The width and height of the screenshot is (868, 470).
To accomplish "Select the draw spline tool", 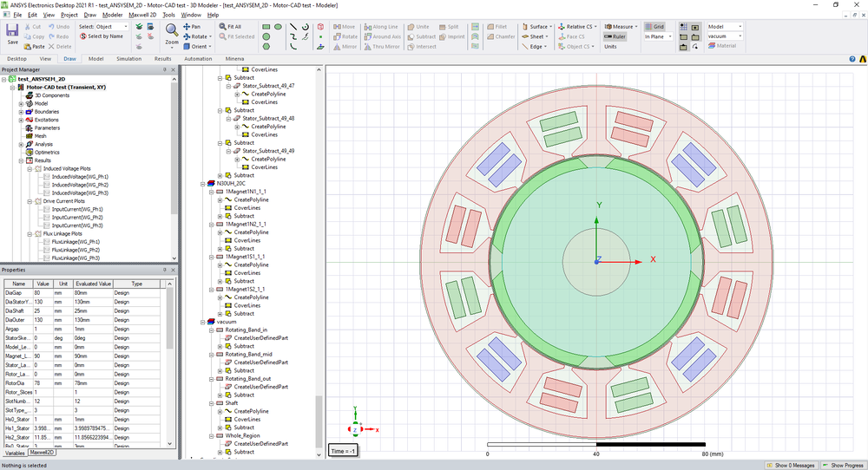I will [293, 36].
